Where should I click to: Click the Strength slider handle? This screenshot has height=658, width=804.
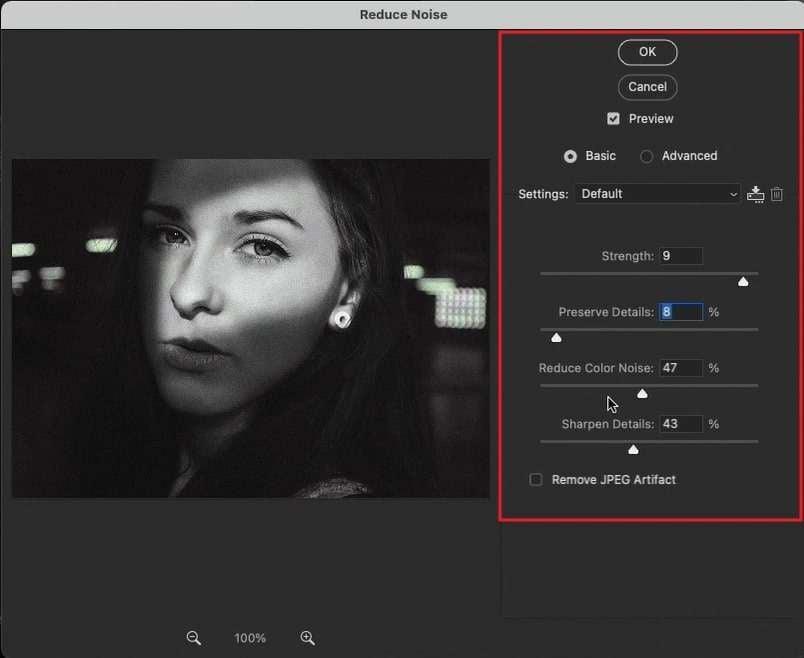(x=743, y=282)
